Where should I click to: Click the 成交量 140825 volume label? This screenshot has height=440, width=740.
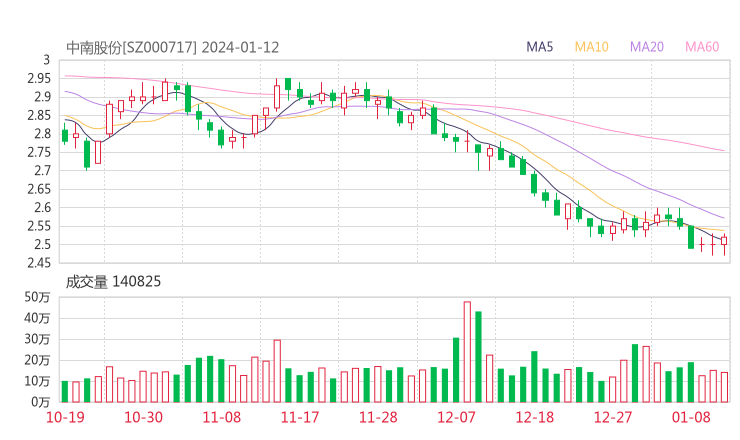(x=113, y=282)
